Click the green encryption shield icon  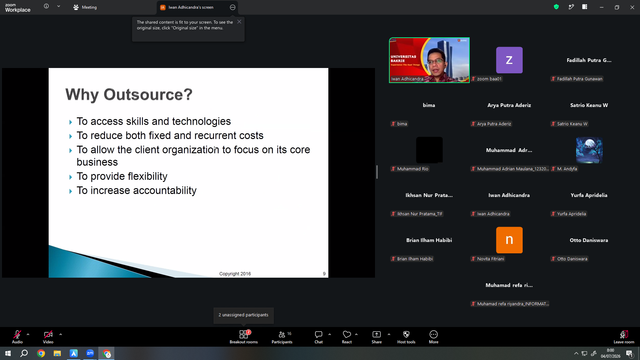[556, 7]
